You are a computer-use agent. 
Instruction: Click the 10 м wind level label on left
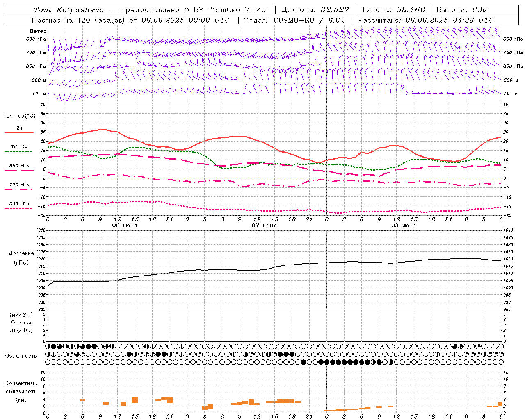coord(39,94)
